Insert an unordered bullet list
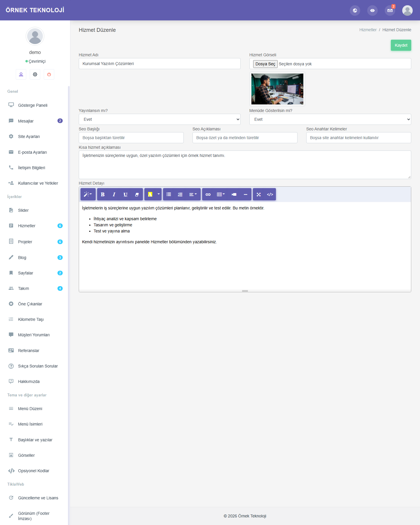 (169, 194)
